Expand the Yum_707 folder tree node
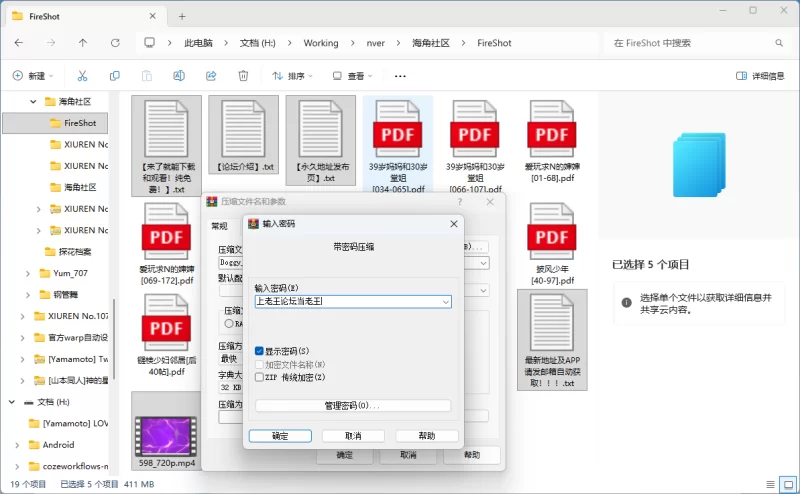Screen dimensions: 800x494 point(27,273)
